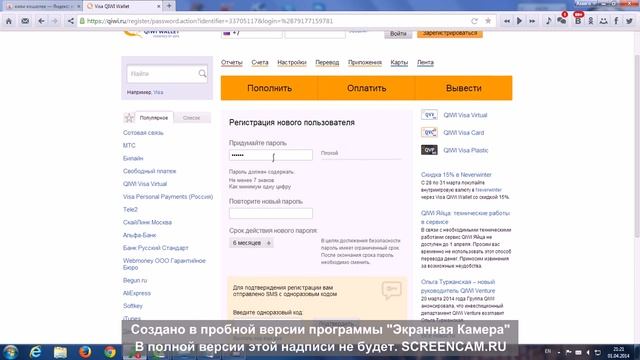Click the browser Home icon
Viewport: 640px width, 360px height.
tap(9, 21)
